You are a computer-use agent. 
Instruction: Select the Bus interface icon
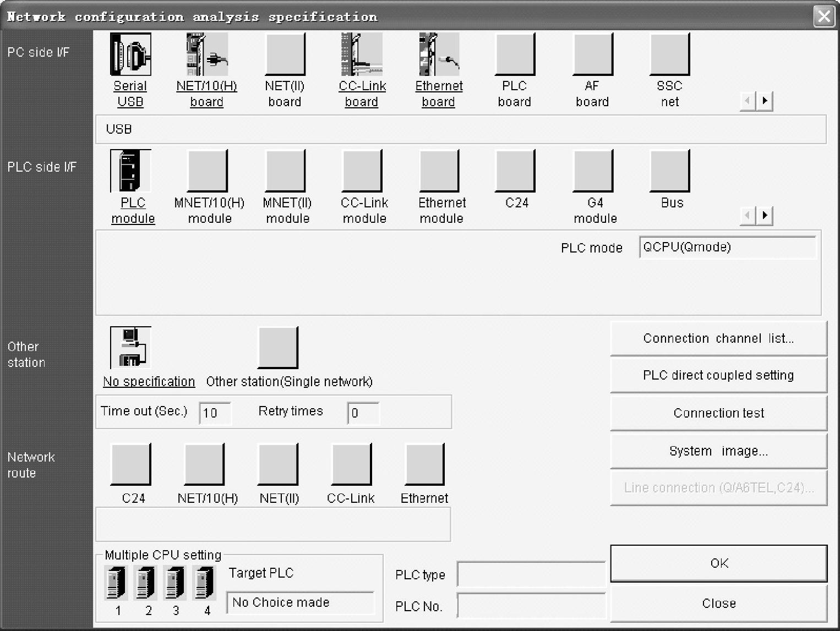pyautogui.click(x=670, y=171)
